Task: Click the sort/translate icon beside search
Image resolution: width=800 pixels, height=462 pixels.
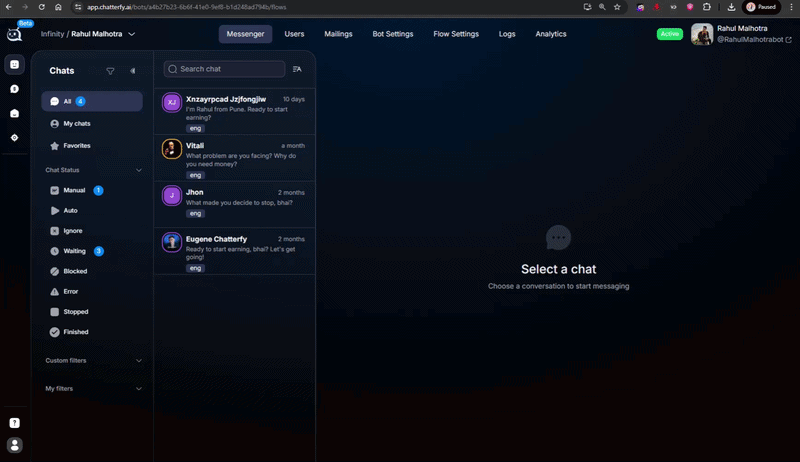Action: (x=297, y=69)
